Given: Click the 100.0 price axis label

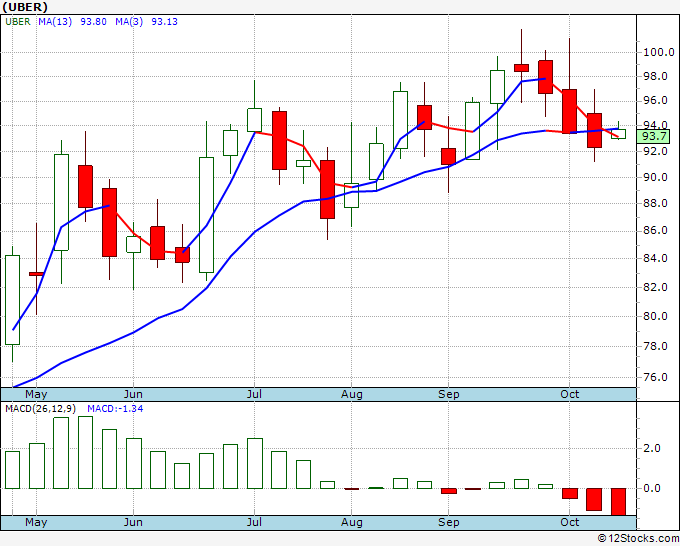Looking at the screenshot, I should [x=659, y=52].
